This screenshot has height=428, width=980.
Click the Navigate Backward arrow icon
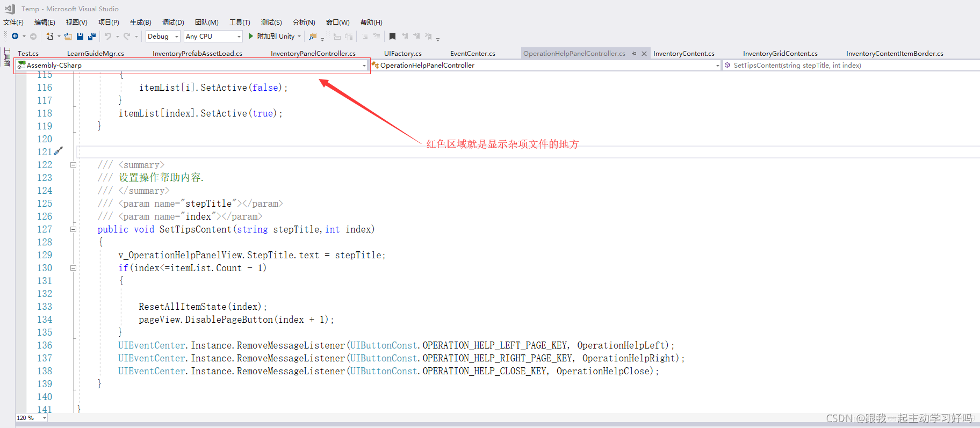click(x=15, y=37)
